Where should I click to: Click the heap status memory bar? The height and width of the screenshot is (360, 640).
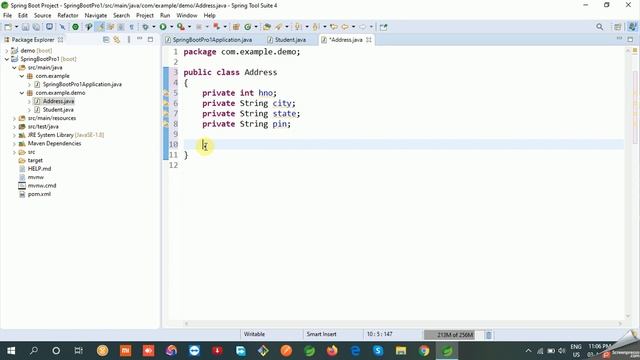pyautogui.click(x=453, y=335)
